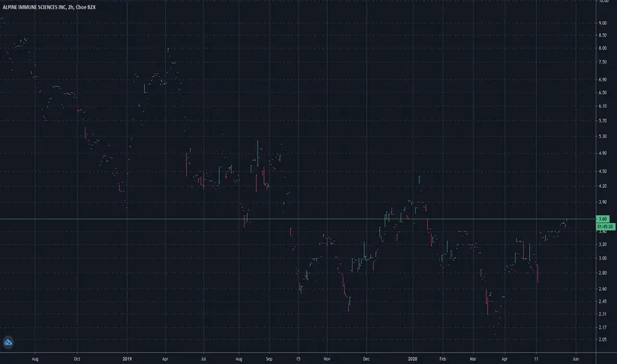Click the Apr label following 2019
The height and width of the screenshot is (364, 617).
tap(165, 359)
